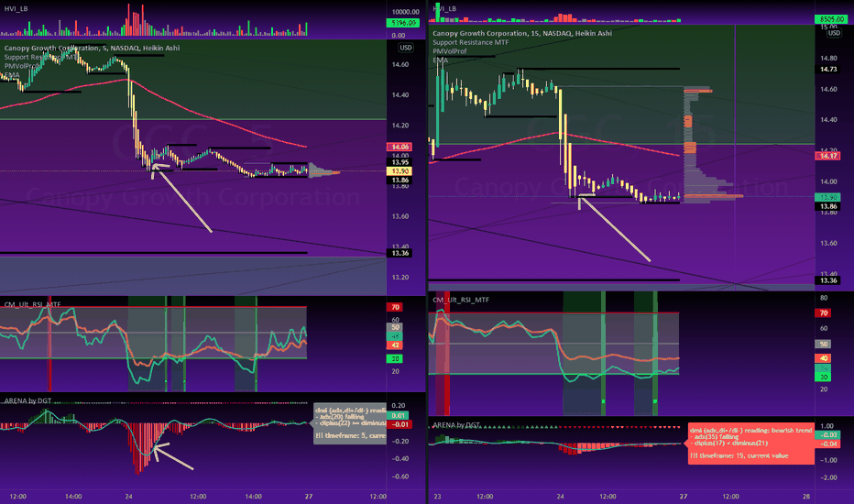Click the Canopy Growth Corporation 15-minute chart title
The width and height of the screenshot is (854, 504).
(x=522, y=33)
